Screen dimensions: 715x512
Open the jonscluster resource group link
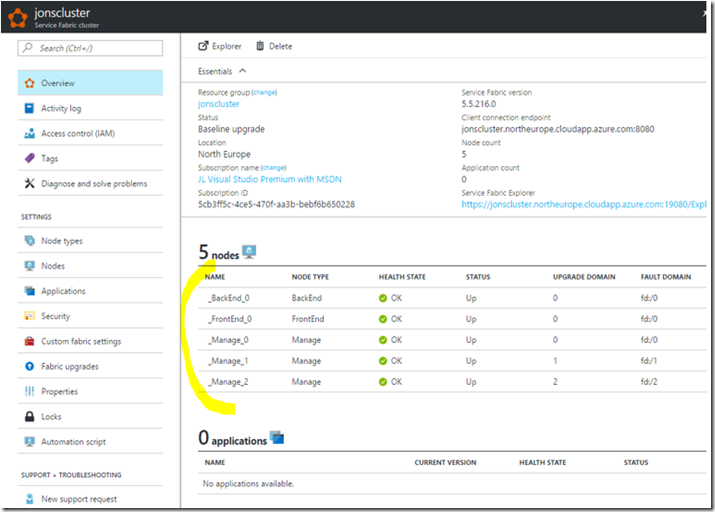[218, 104]
